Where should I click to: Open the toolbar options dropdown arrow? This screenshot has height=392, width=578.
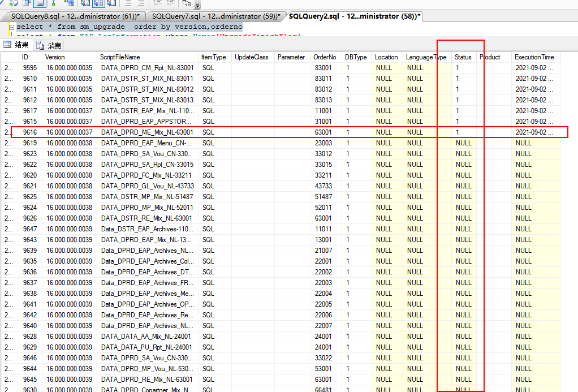[x=197, y=5]
